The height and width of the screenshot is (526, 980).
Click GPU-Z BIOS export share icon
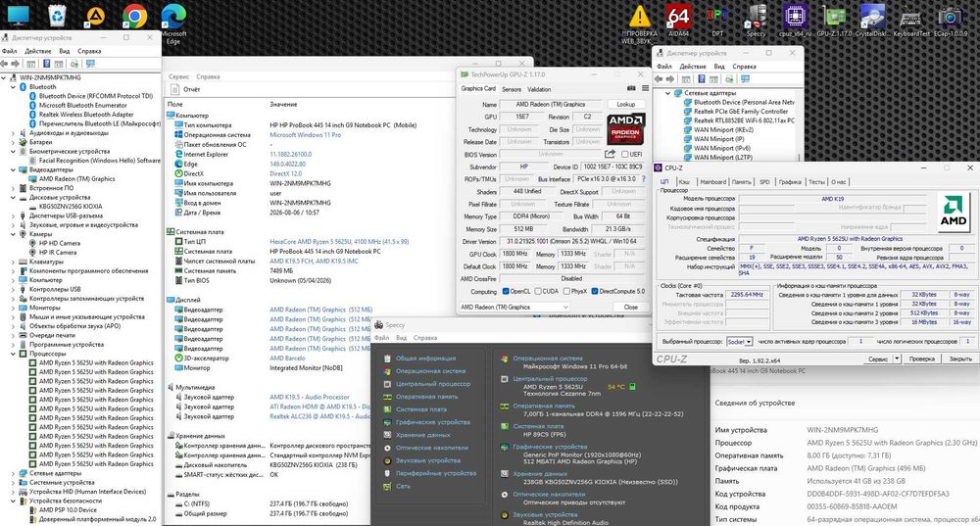point(610,154)
